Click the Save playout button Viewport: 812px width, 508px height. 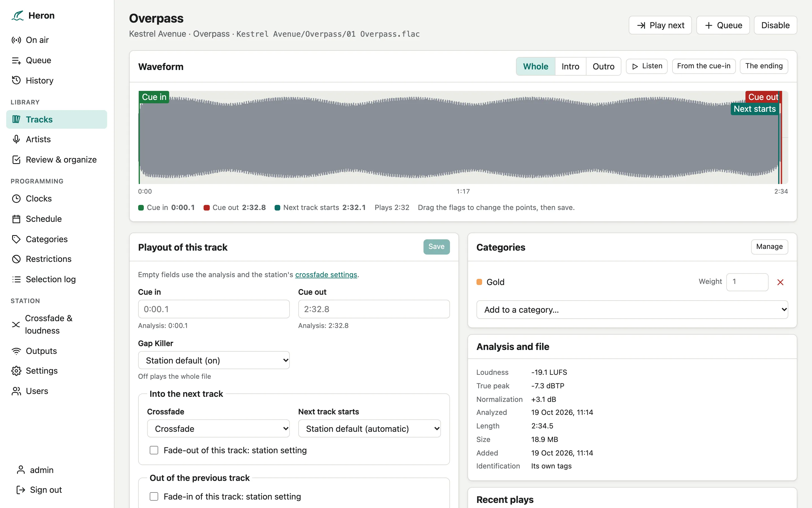pyautogui.click(x=436, y=247)
